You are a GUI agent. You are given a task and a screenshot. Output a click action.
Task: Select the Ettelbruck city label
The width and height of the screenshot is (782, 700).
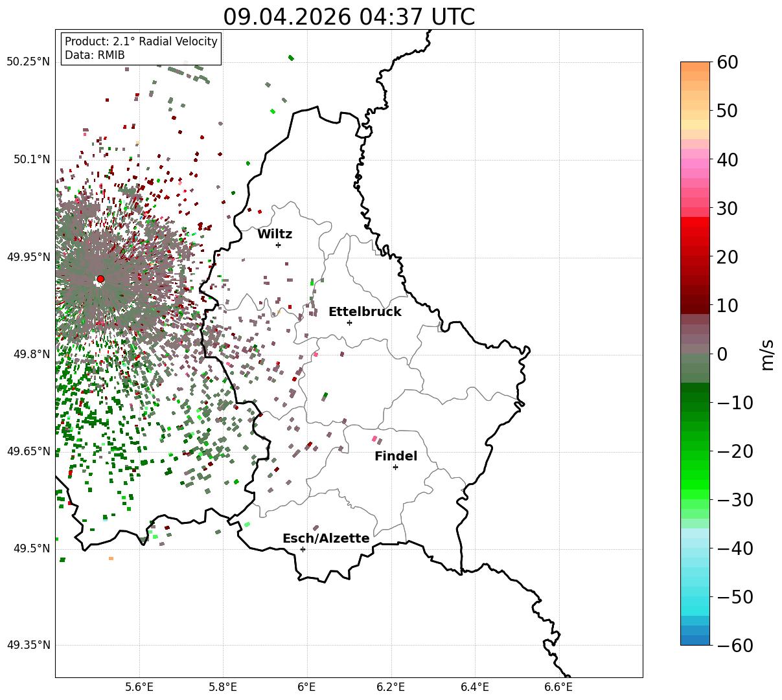coord(365,311)
